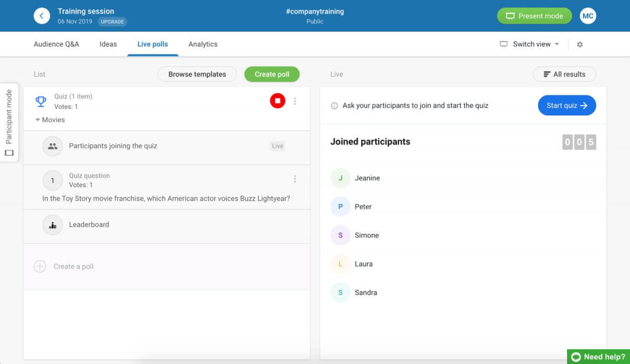The width and height of the screenshot is (630, 364).
Task: Open the Switch view dropdown
Action: pos(529,44)
